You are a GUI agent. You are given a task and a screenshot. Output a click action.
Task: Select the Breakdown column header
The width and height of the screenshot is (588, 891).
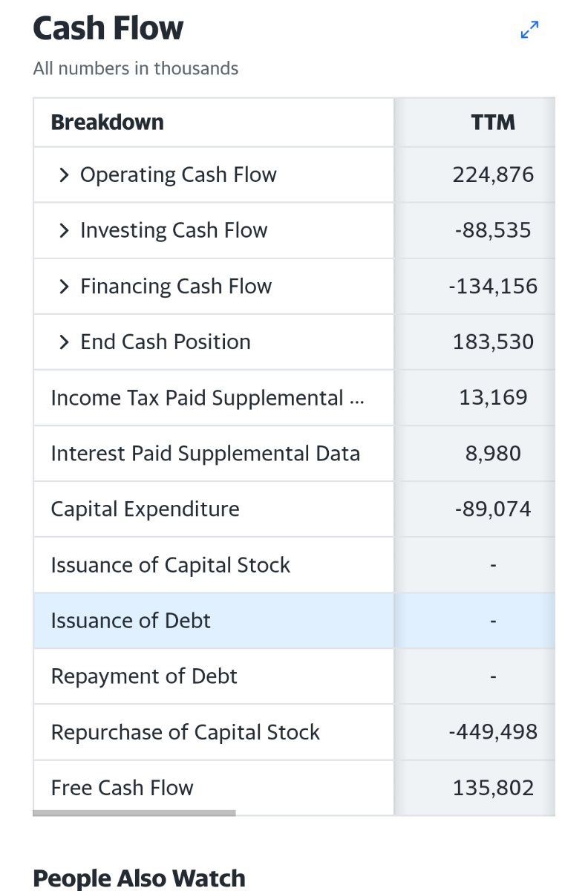point(108,123)
